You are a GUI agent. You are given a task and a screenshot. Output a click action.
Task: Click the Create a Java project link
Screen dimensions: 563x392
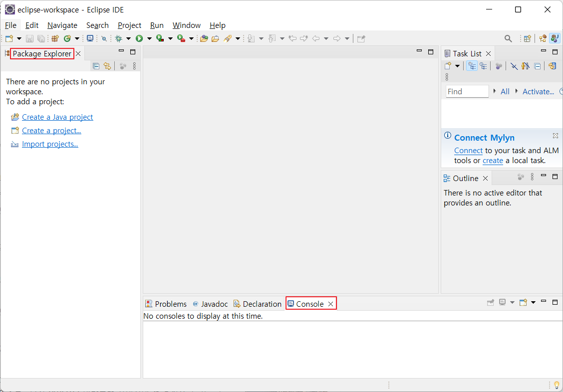57,117
